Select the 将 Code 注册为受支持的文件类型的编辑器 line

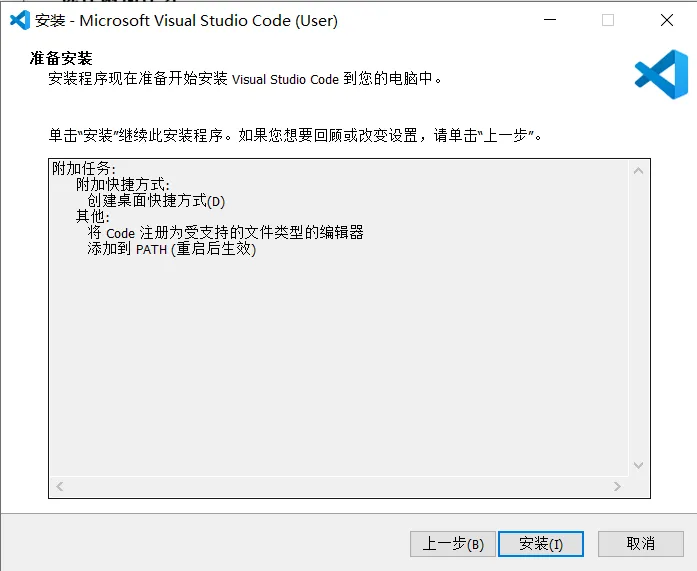tap(225, 232)
